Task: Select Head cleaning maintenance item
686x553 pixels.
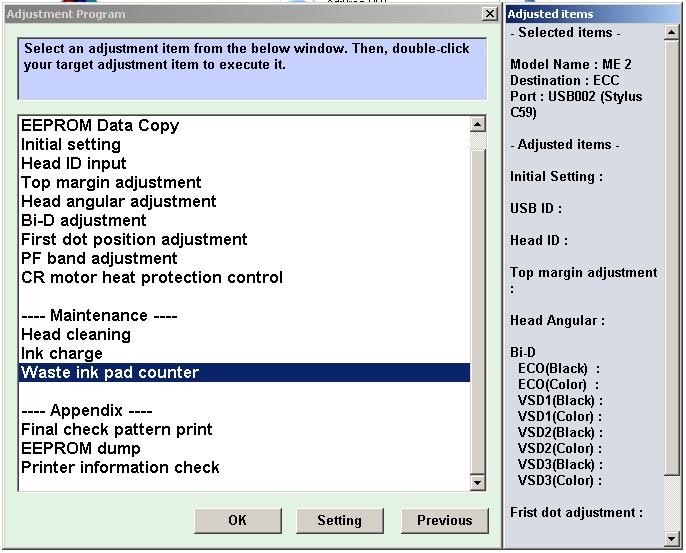Action: [244, 335]
